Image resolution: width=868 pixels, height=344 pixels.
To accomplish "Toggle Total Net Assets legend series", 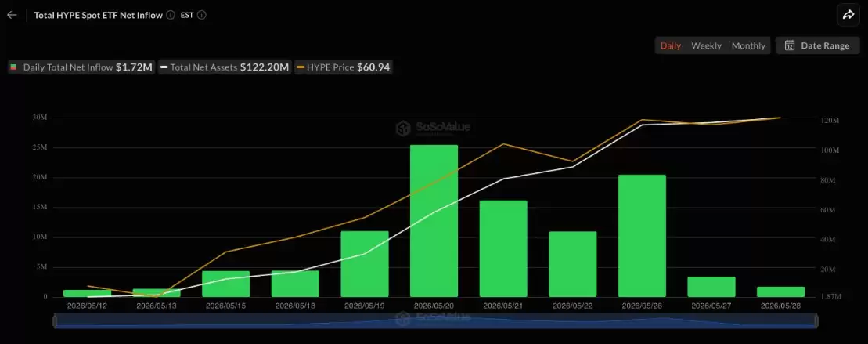I will tap(225, 67).
